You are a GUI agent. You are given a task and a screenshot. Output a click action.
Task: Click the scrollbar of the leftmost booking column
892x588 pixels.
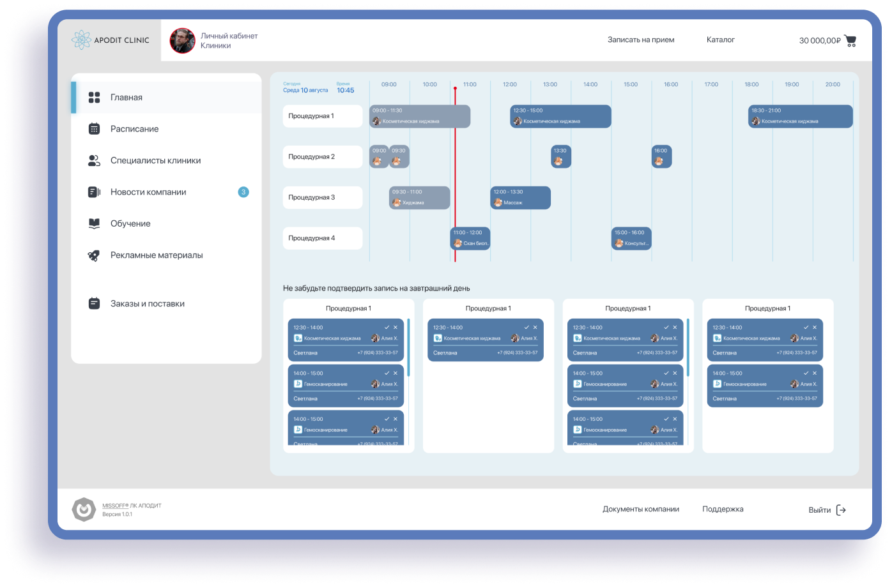coord(408,347)
